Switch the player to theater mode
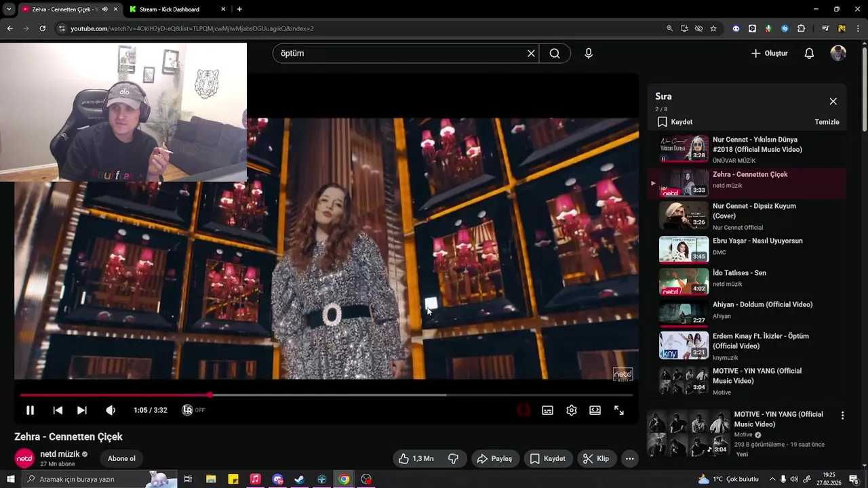The image size is (868, 488). point(595,410)
